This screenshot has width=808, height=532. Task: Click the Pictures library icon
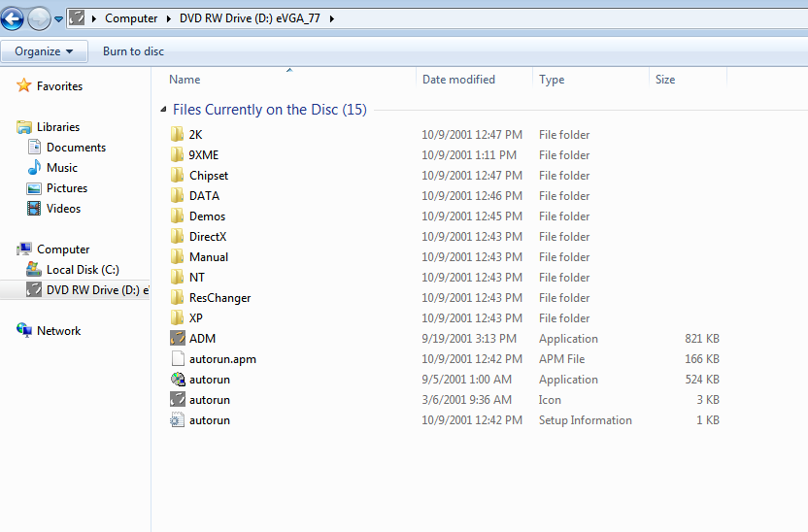point(34,188)
